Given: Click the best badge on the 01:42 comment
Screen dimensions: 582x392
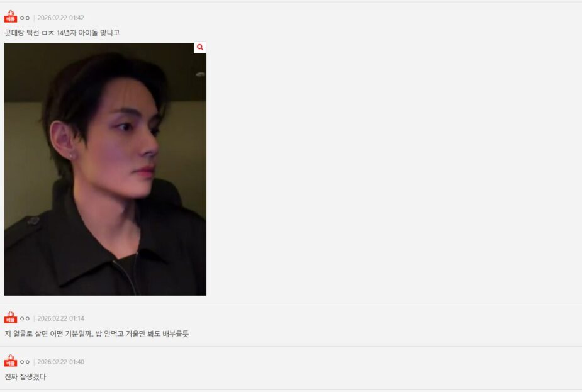Looking at the screenshot, I should coord(11,16).
